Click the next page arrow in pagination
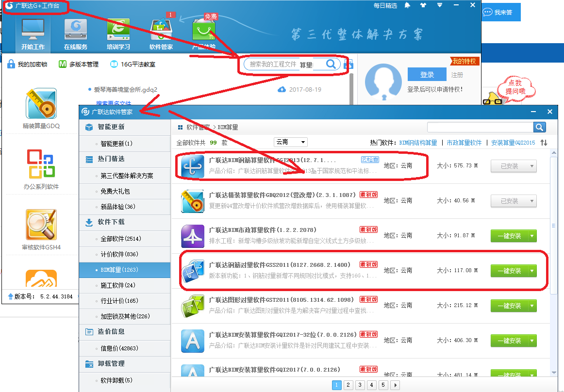The height and width of the screenshot is (392, 564). click(x=395, y=385)
